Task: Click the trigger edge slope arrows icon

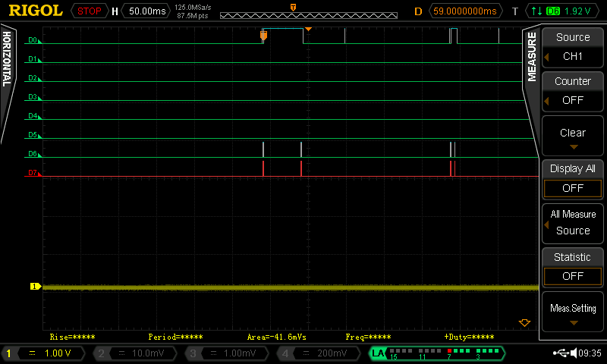Action: (537, 11)
